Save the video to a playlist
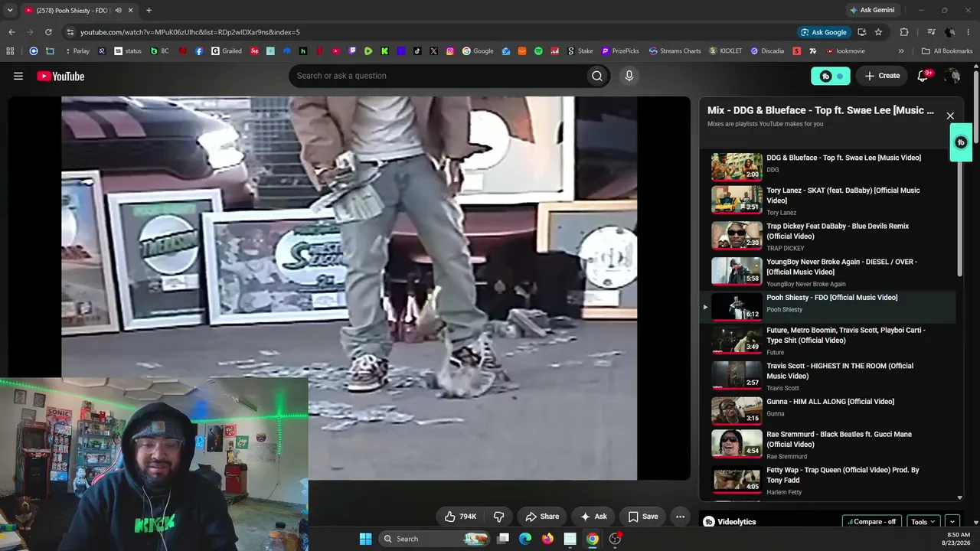 coord(642,517)
